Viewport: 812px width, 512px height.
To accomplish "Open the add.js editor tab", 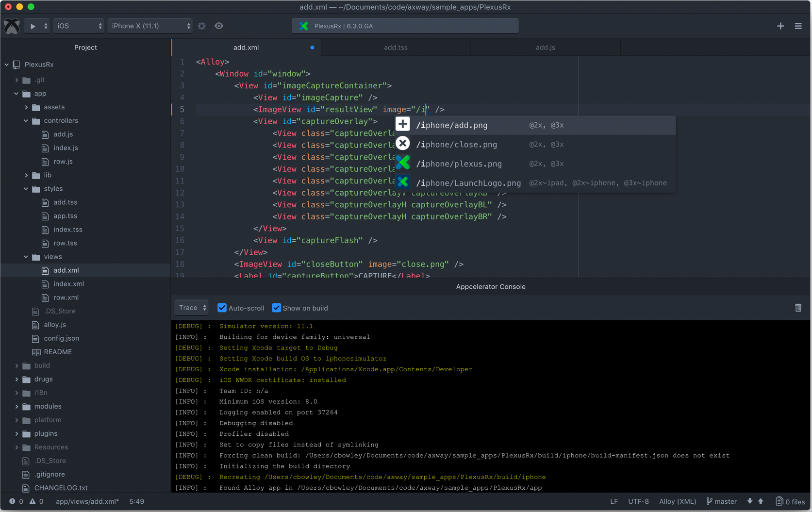I will 545,47.
